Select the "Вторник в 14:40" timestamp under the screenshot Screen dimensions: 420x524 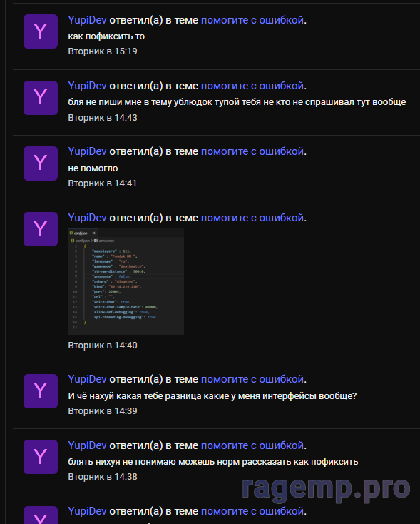tap(103, 346)
